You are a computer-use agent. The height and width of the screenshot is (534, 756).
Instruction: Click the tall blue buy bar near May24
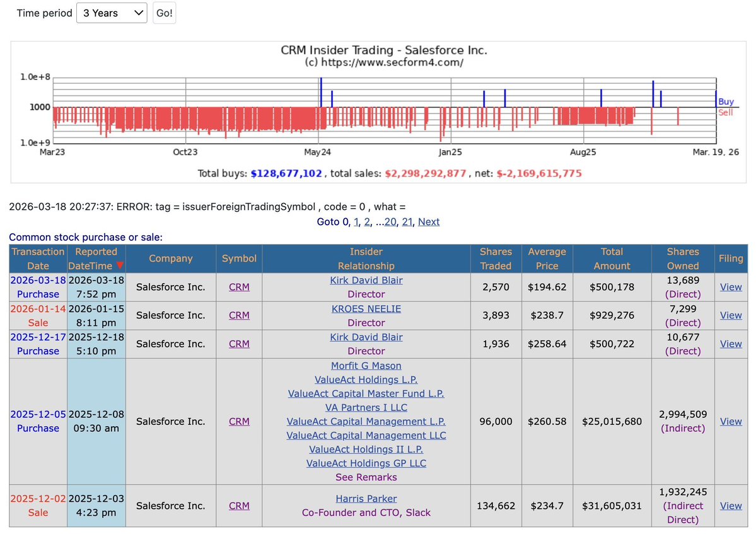point(321,92)
